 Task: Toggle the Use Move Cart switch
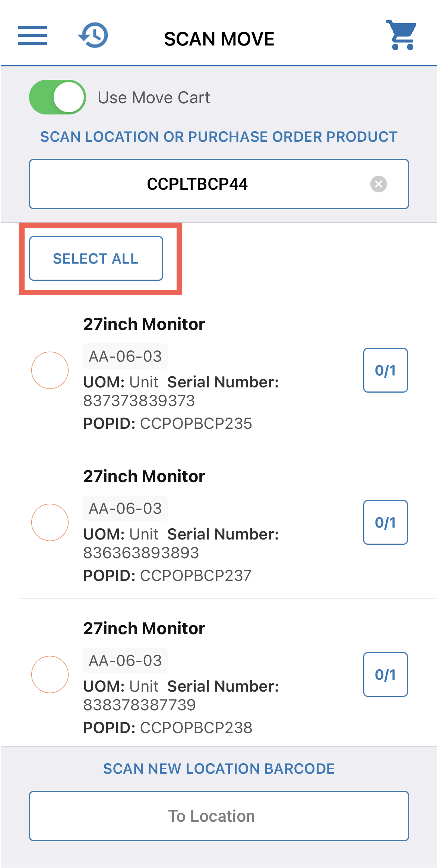tap(58, 97)
